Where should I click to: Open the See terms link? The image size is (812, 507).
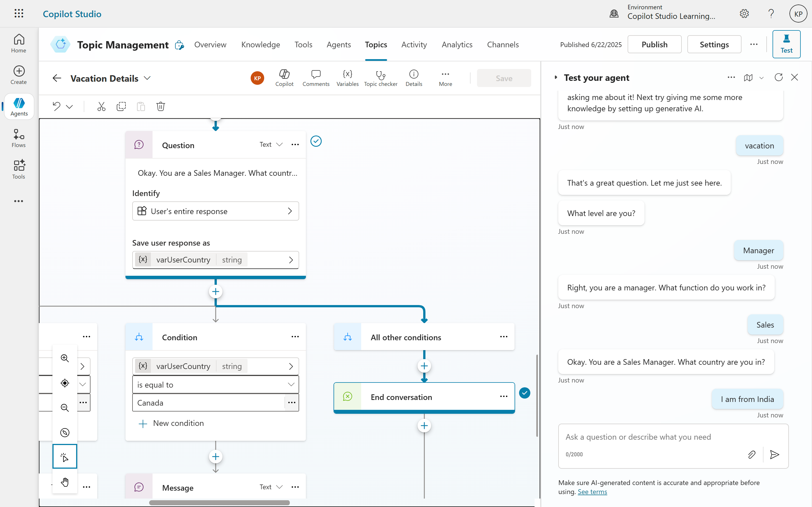[x=592, y=492]
